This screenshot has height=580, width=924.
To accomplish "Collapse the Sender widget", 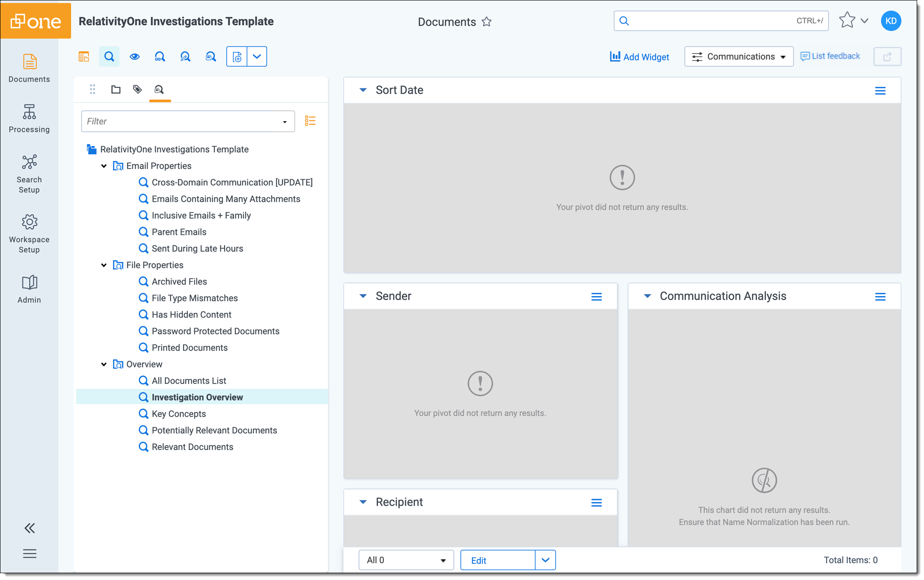I will (363, 296).
